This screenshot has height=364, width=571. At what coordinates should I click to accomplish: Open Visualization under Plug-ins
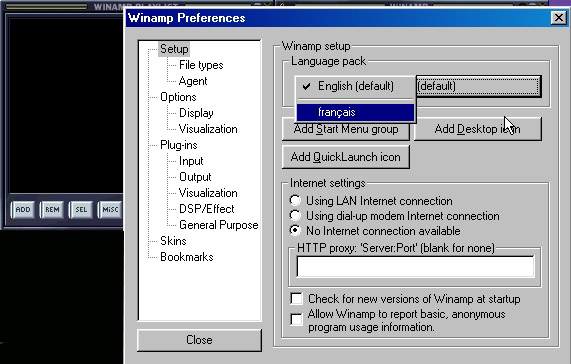coord(208,193)
